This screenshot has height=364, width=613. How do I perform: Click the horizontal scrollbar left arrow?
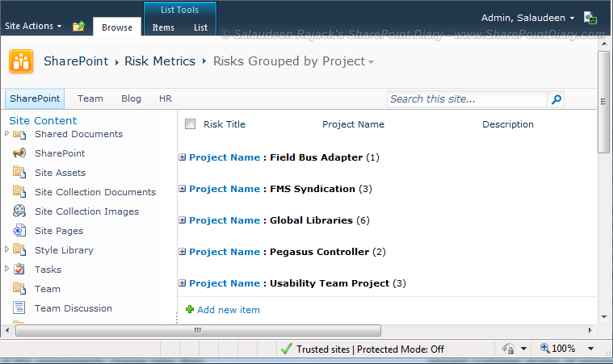tap(7, 330)
